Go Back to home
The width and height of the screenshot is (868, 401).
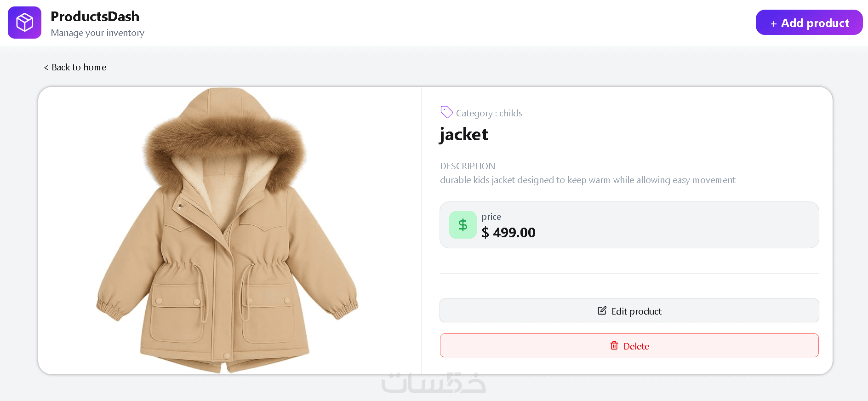pos(75,67)
